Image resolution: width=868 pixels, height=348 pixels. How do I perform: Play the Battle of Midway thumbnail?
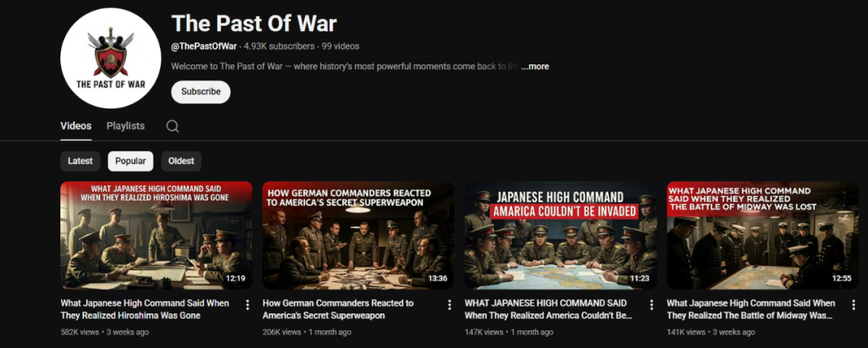[x=763, y=235]
